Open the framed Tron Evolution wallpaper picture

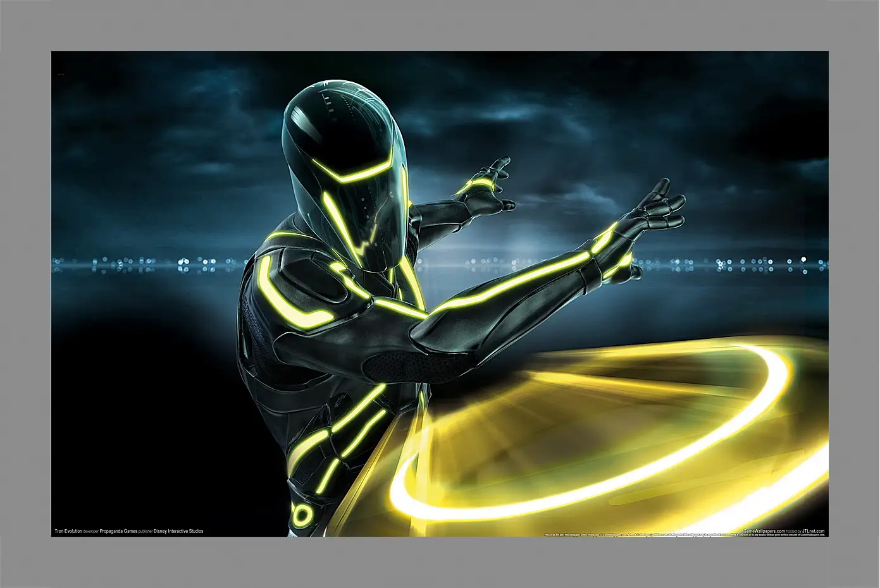[440, 294]
